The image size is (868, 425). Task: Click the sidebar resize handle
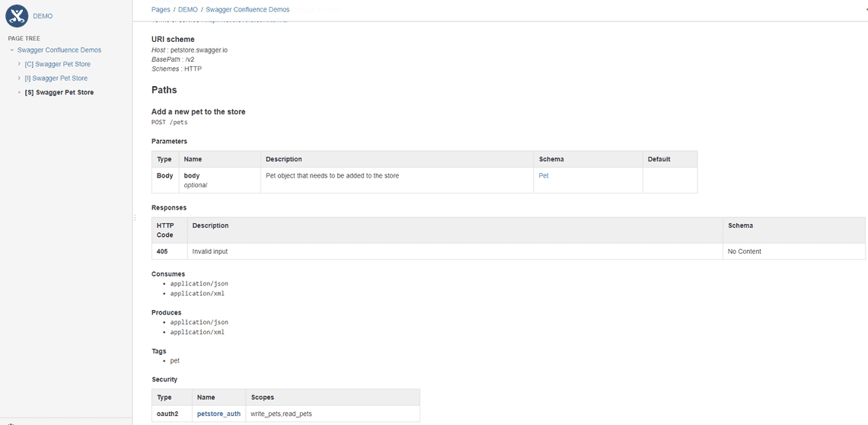pyautogui.click(x=134, y=218)
